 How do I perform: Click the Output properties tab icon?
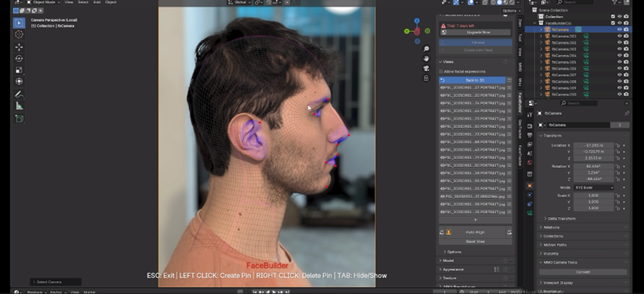tap(530, 135)
